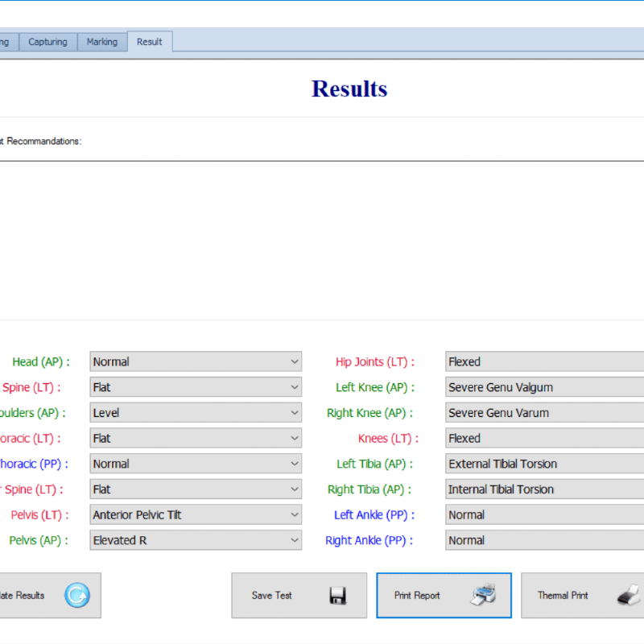Expand the Thoracic (PP) Normal dropdown
The width and height of the screenshot is (644, 644).
tap(196, 464)
